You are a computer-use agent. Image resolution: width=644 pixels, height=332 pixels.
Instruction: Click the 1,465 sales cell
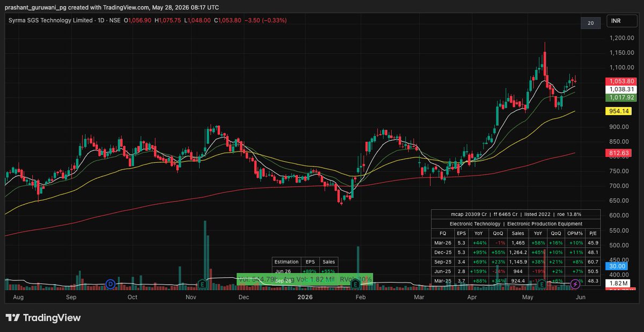(518, 243)
